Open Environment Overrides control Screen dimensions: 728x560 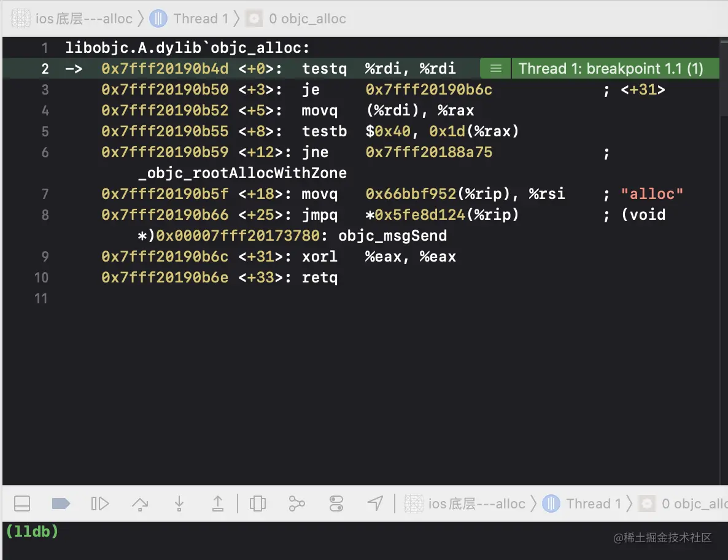(x=336, y=504)
